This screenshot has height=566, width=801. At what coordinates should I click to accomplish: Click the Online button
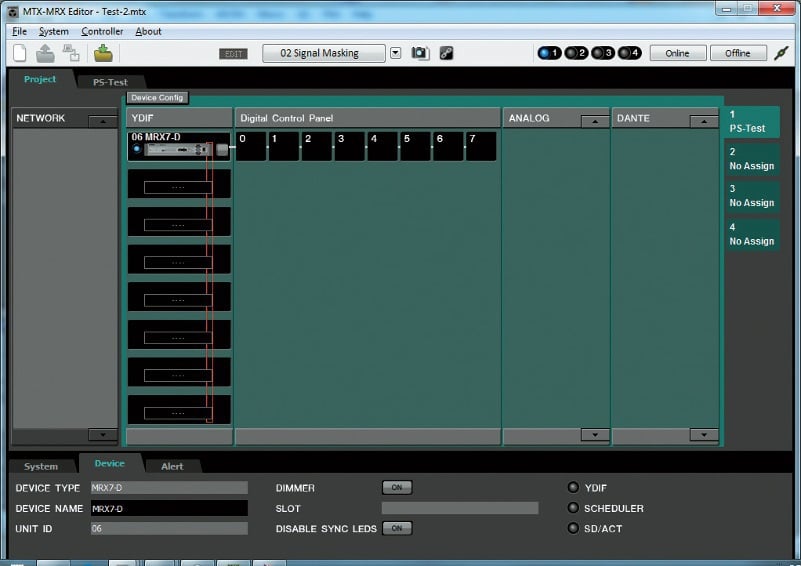(x=677, y=53)
